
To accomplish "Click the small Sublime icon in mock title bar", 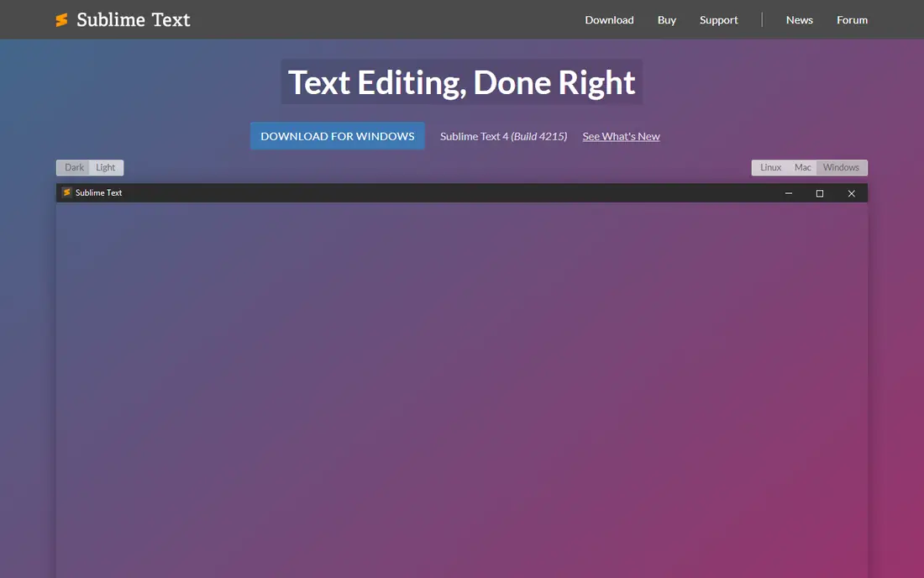I will click(x=66, y=192).
